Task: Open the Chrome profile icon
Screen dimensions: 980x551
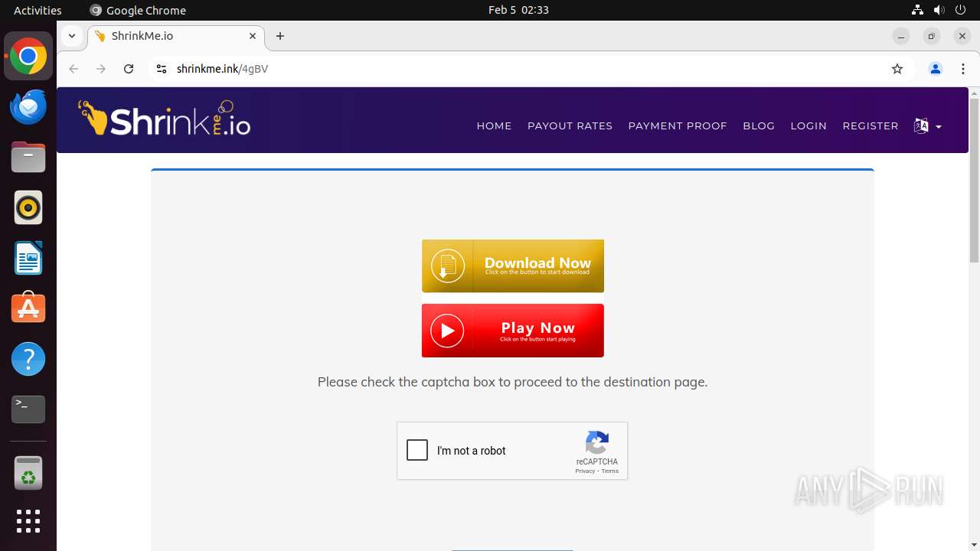Action: point(936,69)
